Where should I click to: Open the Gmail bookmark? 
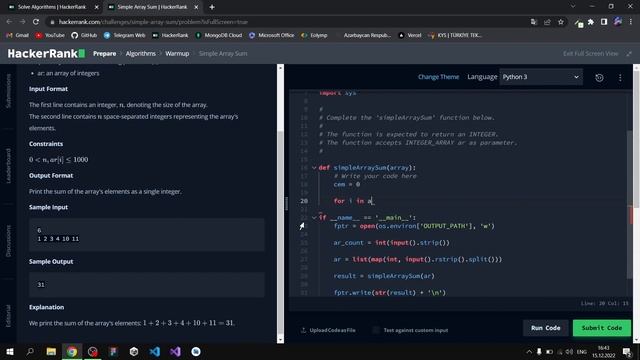point(18,36)
